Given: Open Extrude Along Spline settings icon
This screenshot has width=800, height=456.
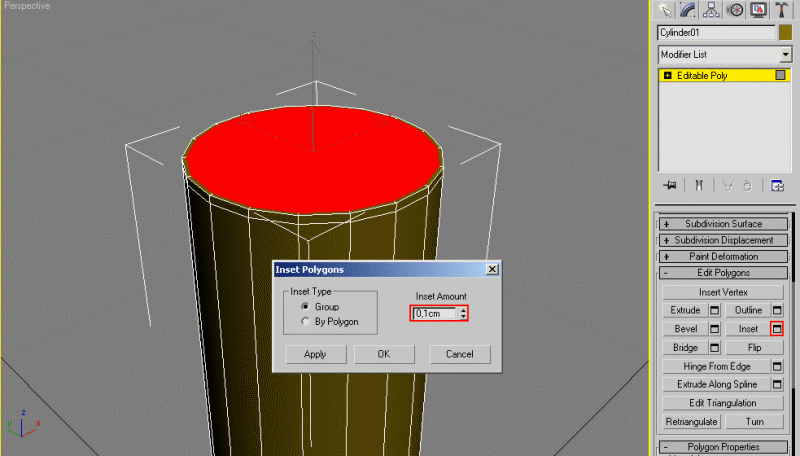Looking at the screenshot, I should pos(777,384).
